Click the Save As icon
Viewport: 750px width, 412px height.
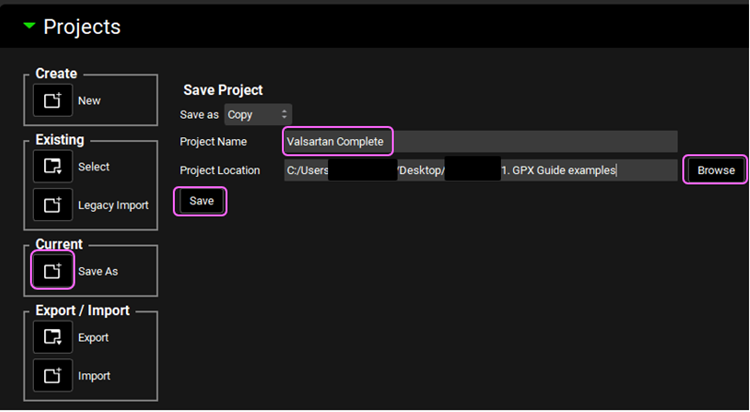(x=53, y=271)
